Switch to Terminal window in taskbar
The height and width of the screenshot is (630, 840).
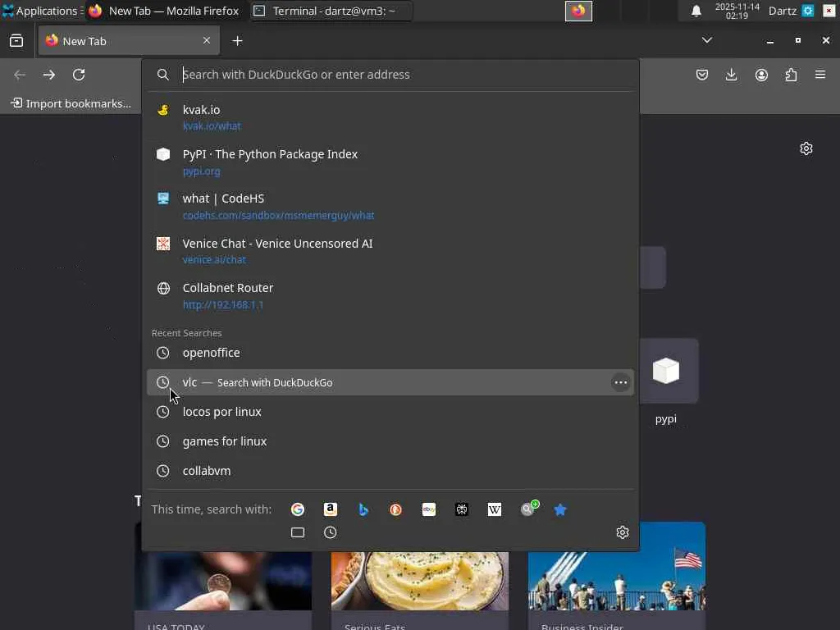pos(331,11)
